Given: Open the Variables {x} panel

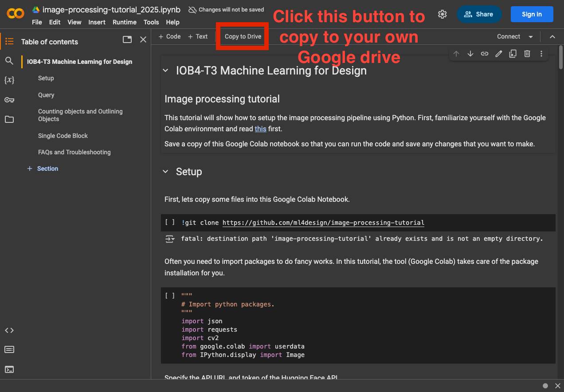Looking at the screenshot, I should 9,80.
